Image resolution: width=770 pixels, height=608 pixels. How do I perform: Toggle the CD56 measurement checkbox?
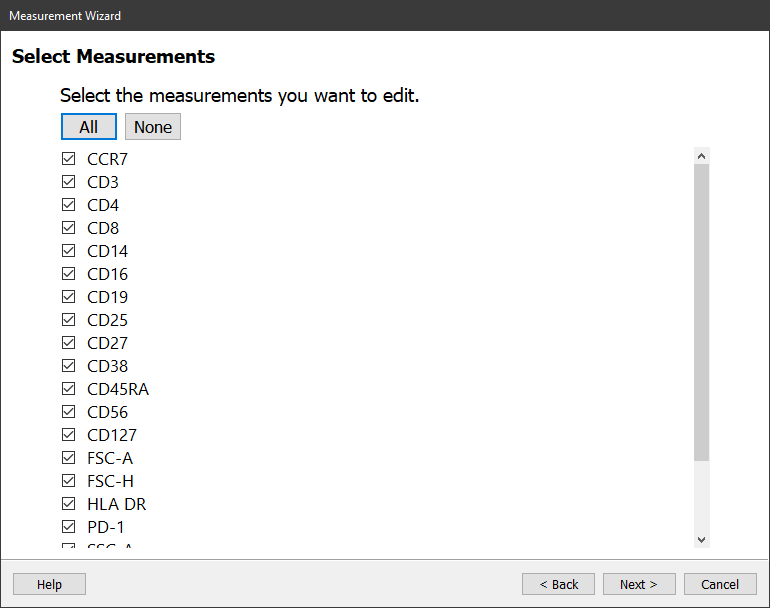tap(69, 412)
